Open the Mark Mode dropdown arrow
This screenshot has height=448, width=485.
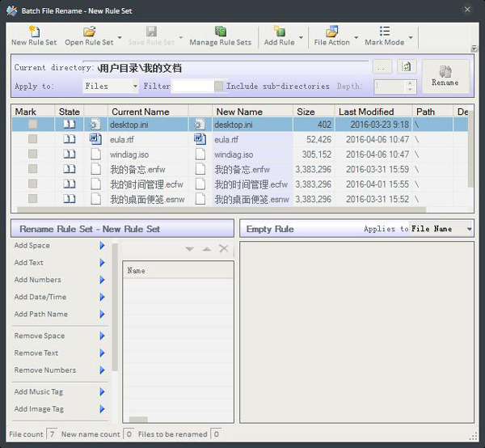tap(411, 37)
